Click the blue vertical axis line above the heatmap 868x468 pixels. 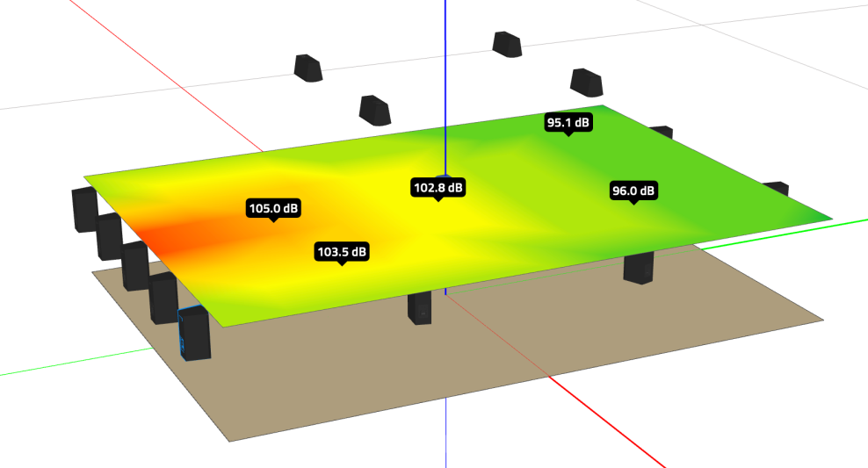[x=445, y=83]
